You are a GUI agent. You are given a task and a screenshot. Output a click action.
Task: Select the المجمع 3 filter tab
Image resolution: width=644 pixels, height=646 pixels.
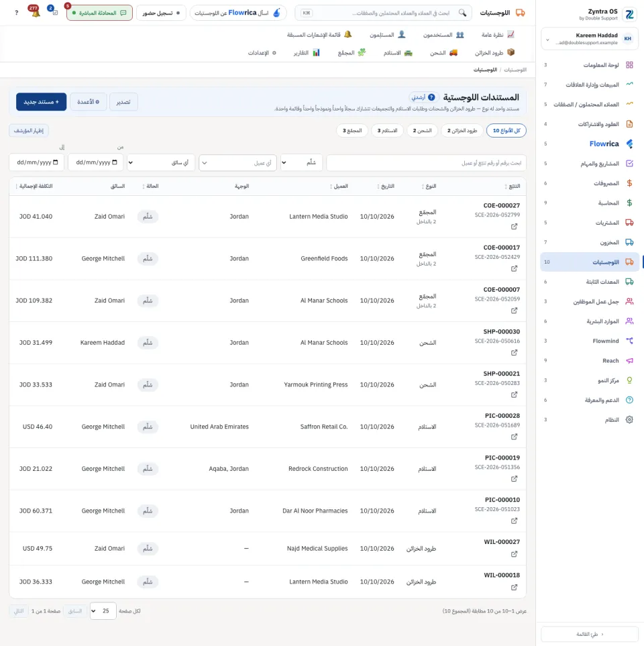[352, 131]
